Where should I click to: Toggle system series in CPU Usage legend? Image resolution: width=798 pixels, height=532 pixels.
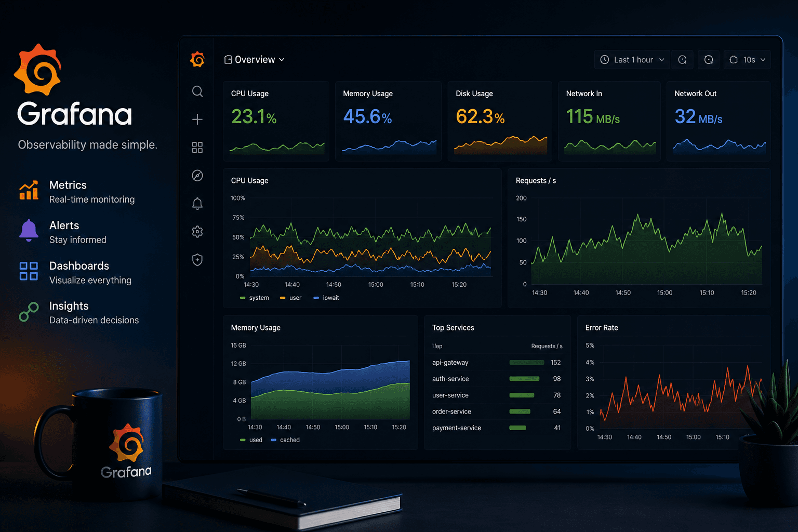tap(255, 298)
